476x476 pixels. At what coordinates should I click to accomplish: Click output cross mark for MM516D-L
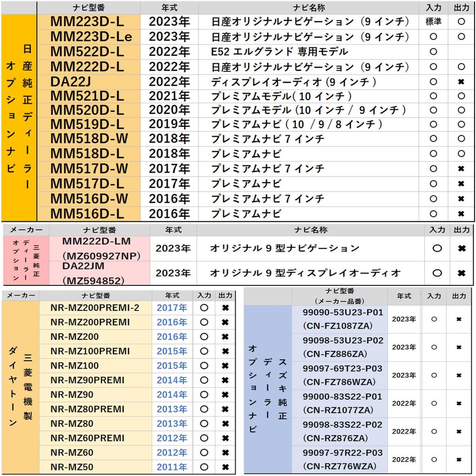pyautogui.click(x=461, y=214)
